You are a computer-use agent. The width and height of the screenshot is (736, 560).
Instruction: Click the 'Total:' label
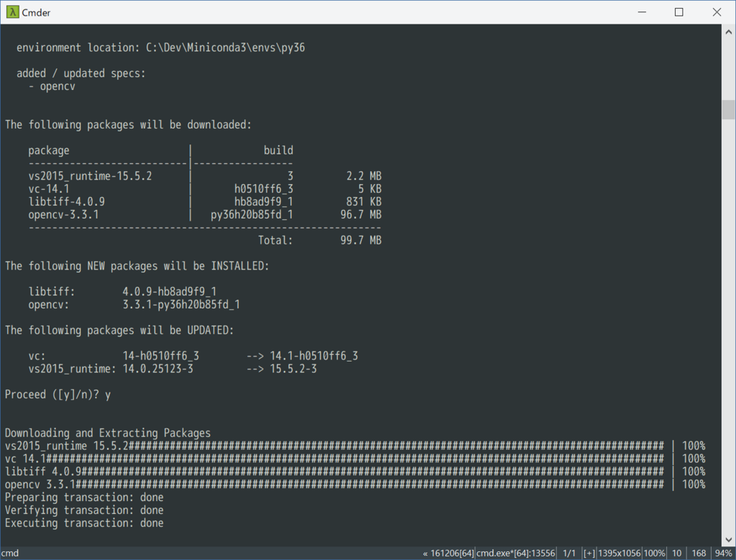pos(275,240)
